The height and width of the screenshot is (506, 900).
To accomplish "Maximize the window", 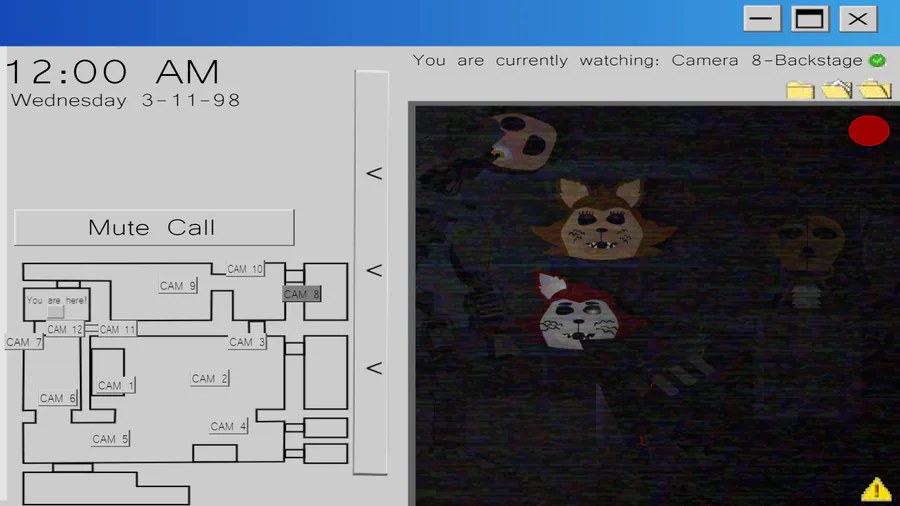I will coord(809,19).
